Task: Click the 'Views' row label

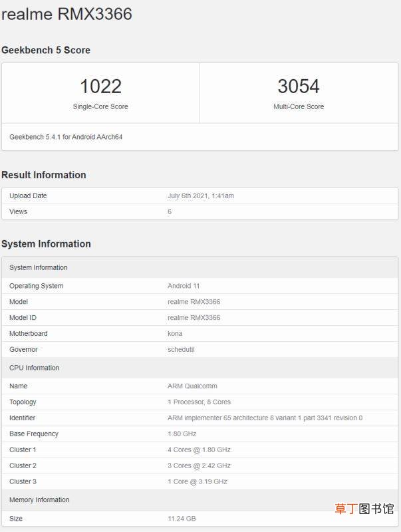Action: point(18,211)
